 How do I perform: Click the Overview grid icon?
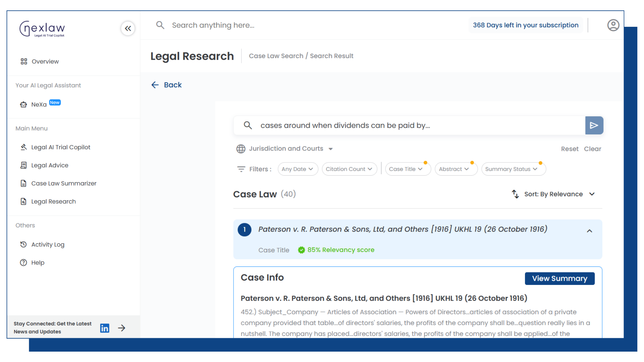[24, 61]
